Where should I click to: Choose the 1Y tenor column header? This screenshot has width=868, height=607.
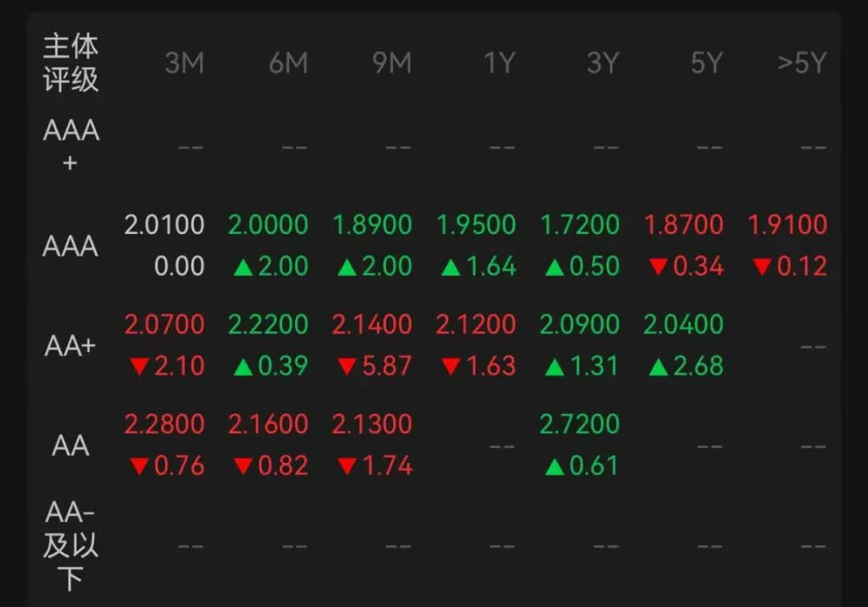[498, 64]
